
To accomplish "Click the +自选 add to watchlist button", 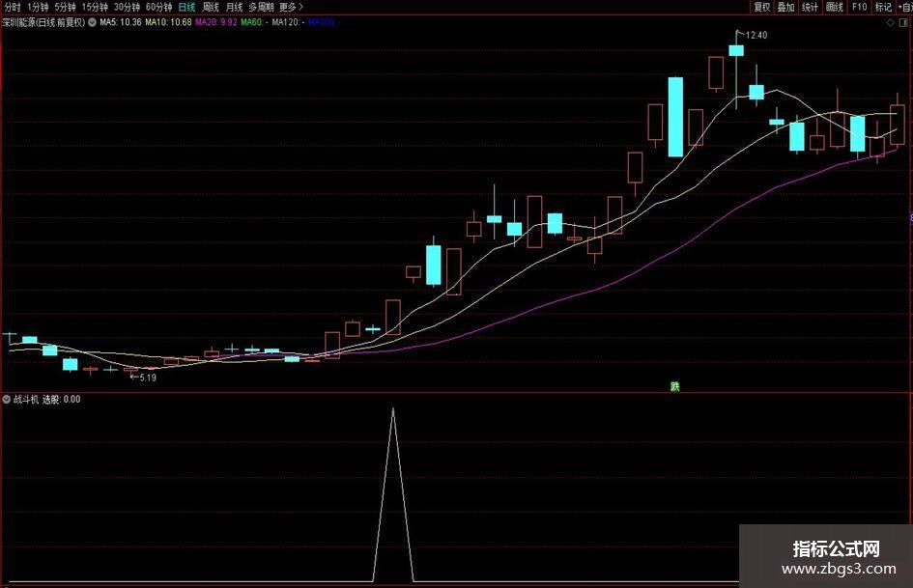I will tap(904, 7).
